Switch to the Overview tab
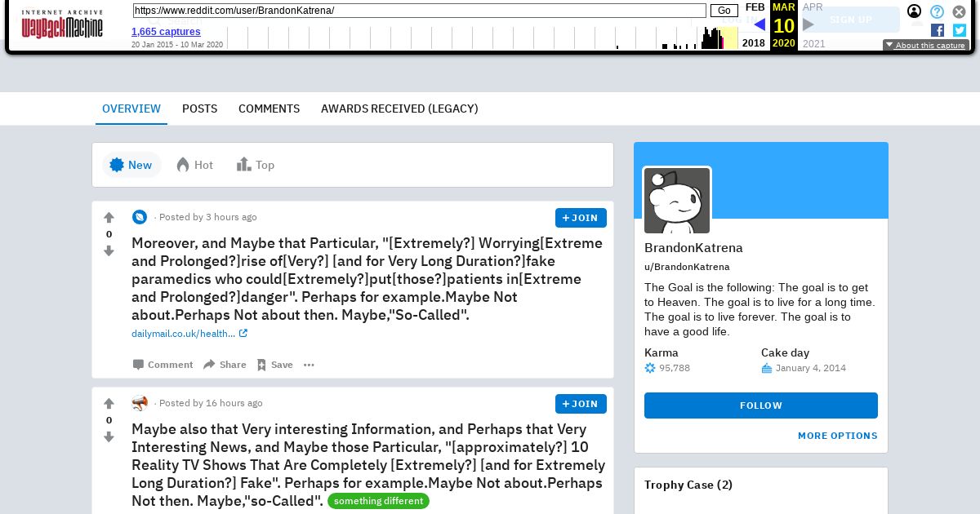Image resolution: width=980 pixels, height=514 pixels. (131, 109)
